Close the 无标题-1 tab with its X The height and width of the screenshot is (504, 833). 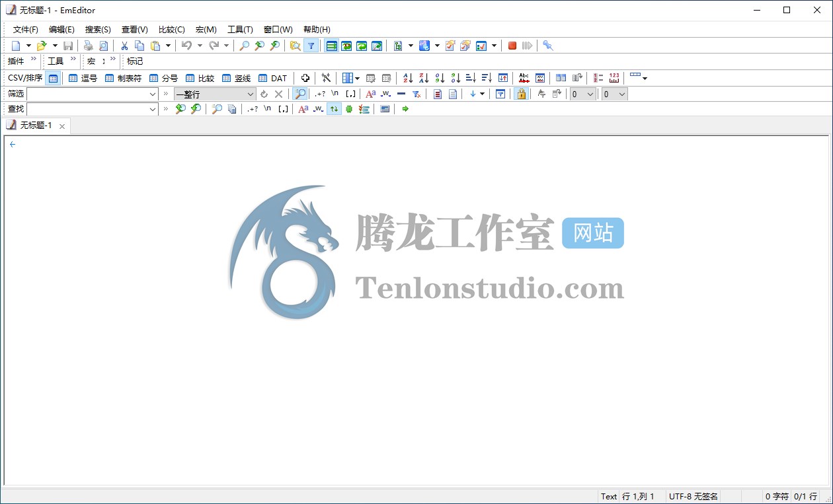(62, 126)
